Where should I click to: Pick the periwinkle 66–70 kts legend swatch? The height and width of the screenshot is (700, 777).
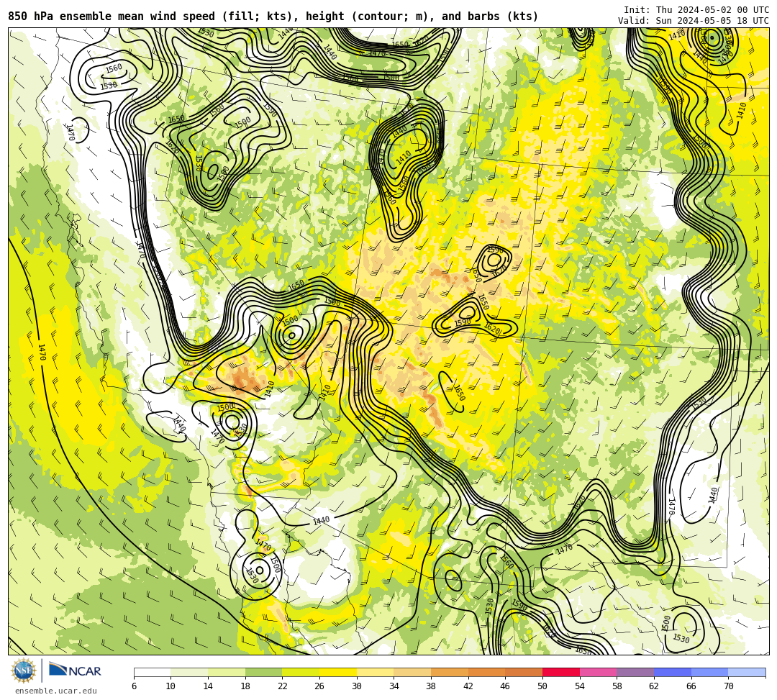[709, 672]
